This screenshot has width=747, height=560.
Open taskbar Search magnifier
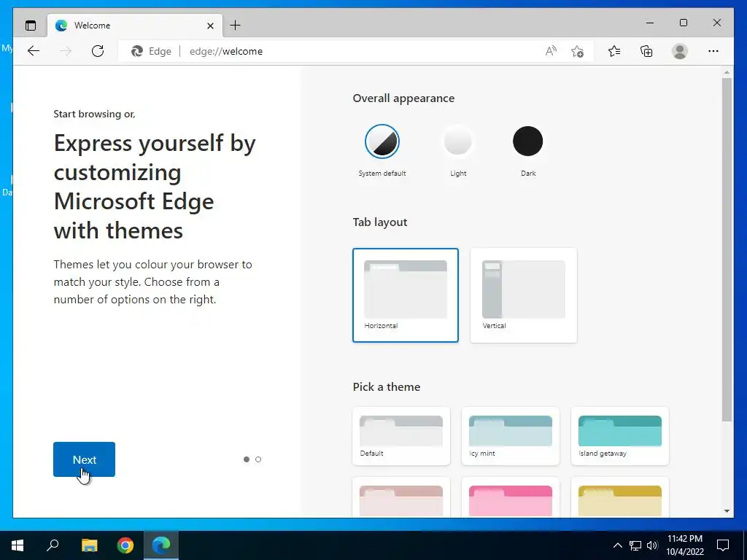[53, 544]
